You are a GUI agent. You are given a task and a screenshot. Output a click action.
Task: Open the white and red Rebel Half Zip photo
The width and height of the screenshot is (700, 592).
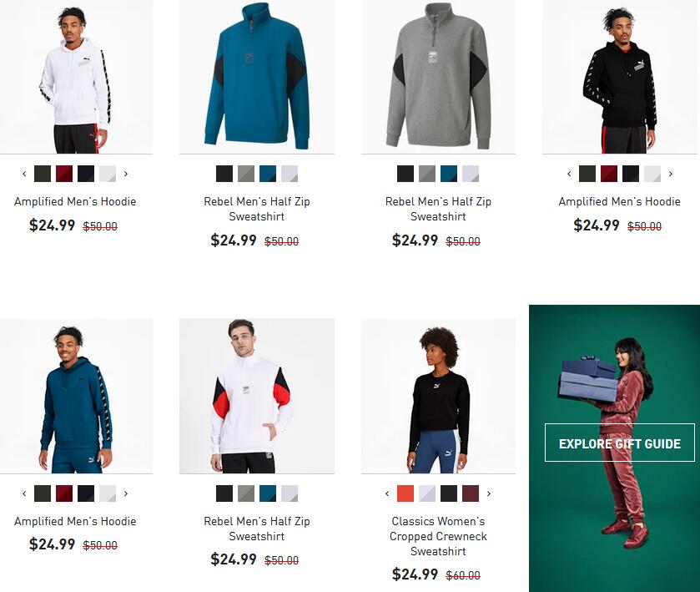click(257, 396)
